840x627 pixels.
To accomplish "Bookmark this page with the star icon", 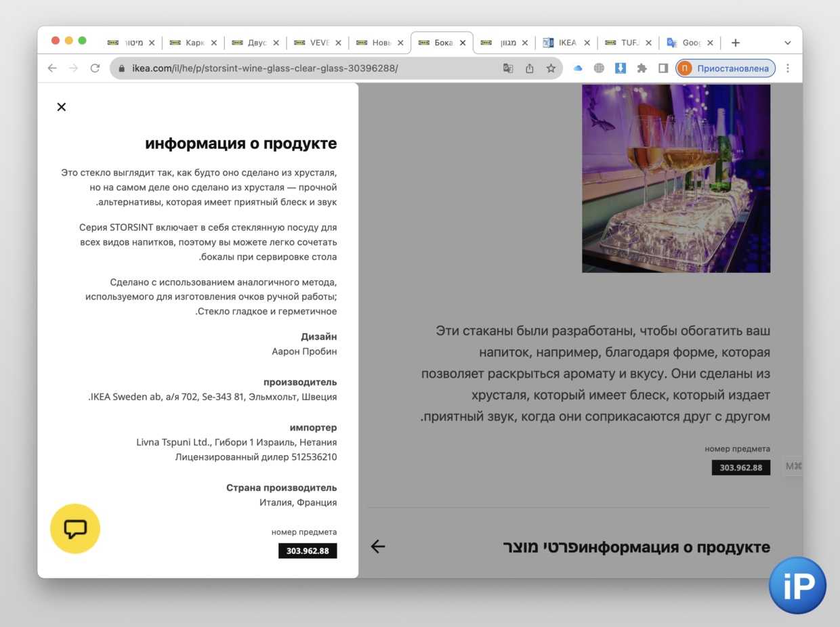I will [x=551, y=68].
